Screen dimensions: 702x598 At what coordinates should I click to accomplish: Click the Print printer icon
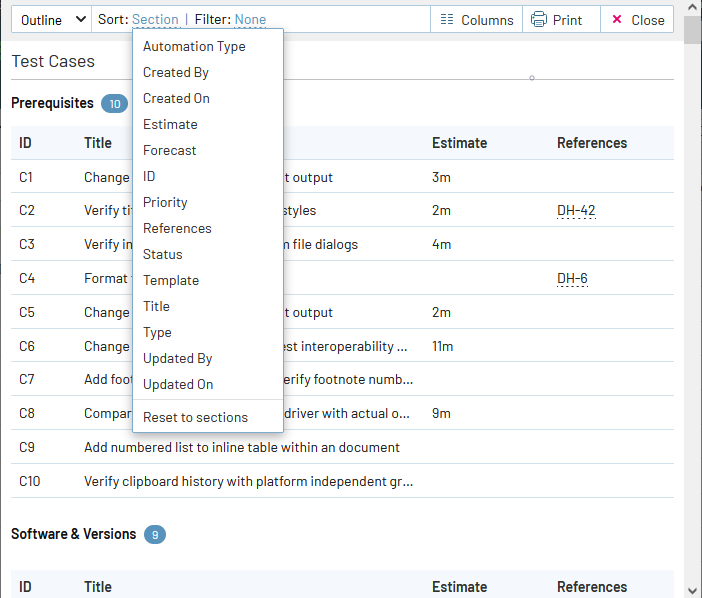coord(539,20)
